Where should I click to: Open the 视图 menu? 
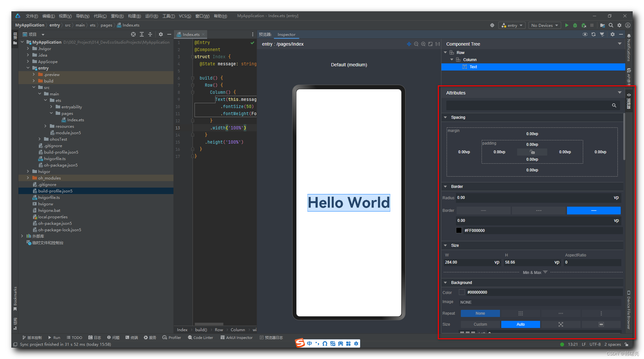pos(65,16)
